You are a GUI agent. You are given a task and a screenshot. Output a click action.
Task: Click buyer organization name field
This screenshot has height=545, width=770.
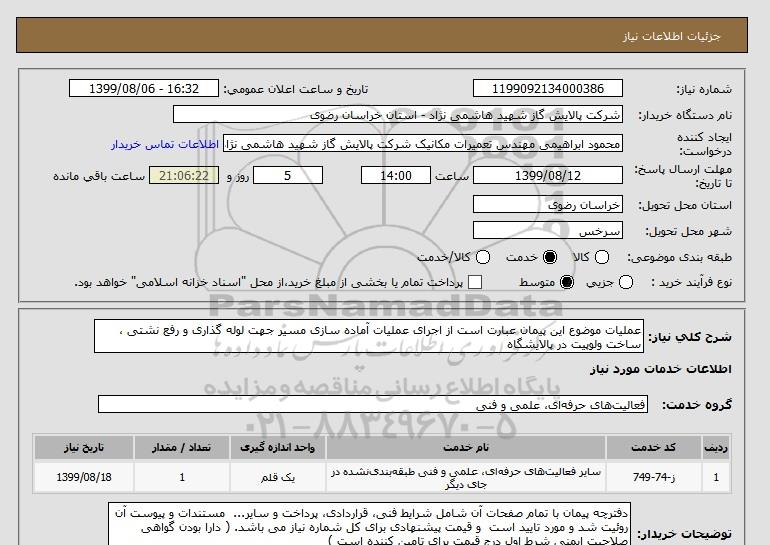tap(398, 115)
